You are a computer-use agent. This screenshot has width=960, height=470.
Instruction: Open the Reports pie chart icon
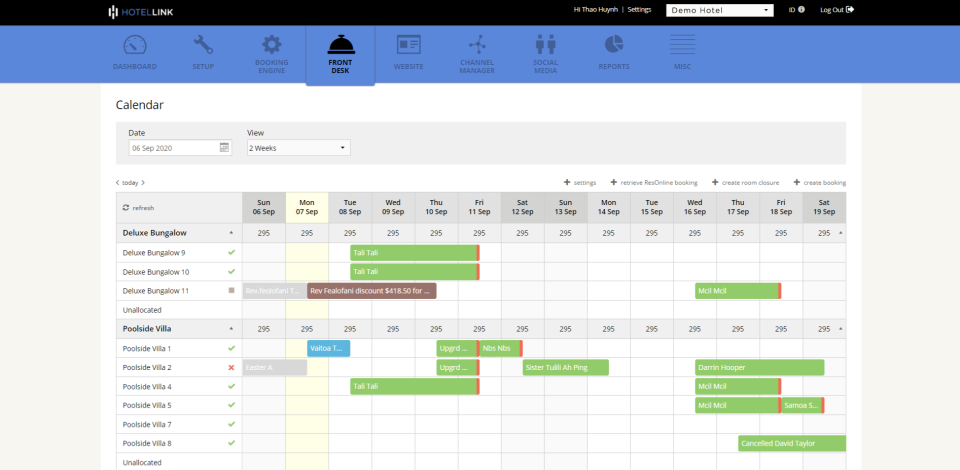[x=614, y=45]
